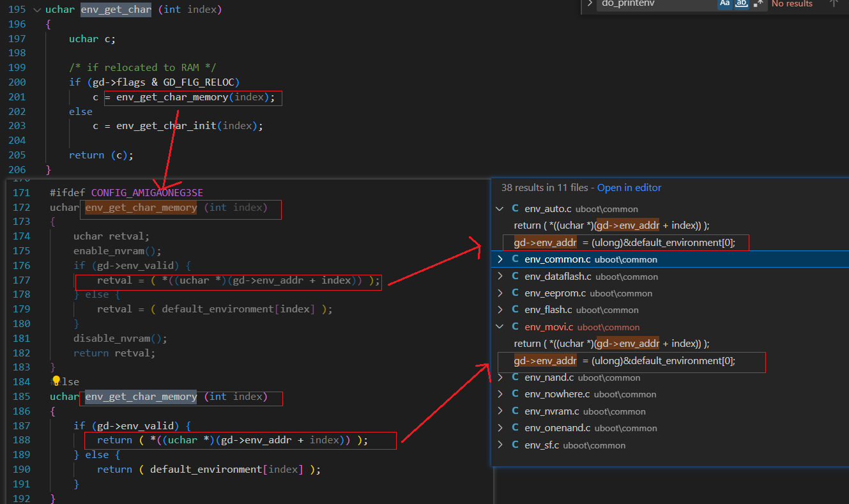Click the C file icon of env_eeprom.c
This screenshot has height=504, width=849.
pos(515,293)
